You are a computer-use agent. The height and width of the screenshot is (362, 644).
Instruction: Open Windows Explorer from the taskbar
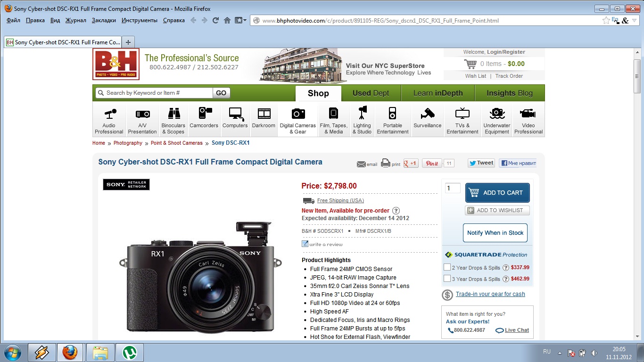[x=100, y=353]
